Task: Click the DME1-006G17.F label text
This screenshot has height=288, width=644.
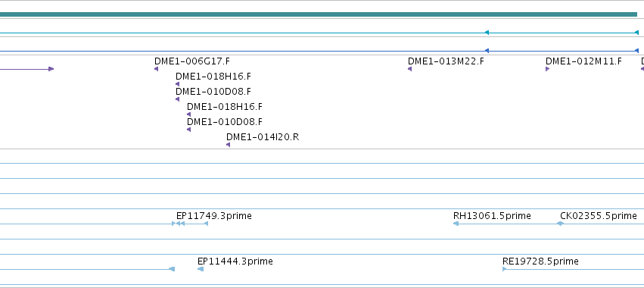Action: (192, 61)
